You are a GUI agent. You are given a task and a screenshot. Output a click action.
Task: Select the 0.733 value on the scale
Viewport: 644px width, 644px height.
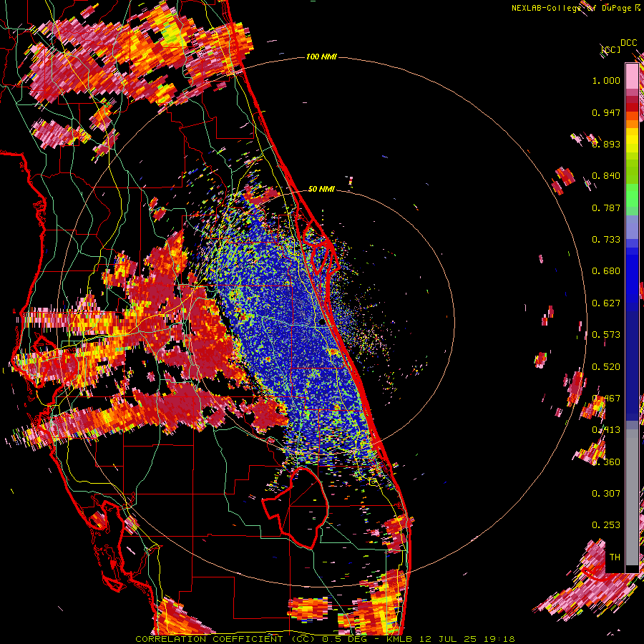[606, 240]
